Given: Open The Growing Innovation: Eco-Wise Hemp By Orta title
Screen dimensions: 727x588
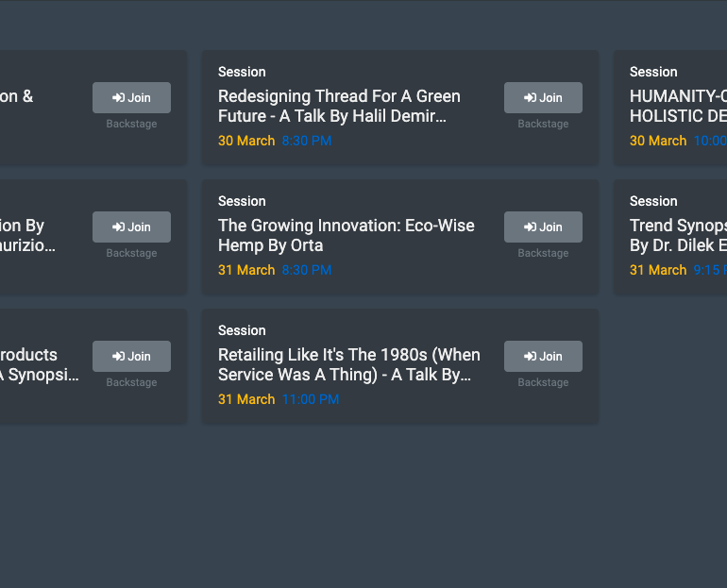Looking at the screenshot, I should pyautogui.click(x=346, y=235).
